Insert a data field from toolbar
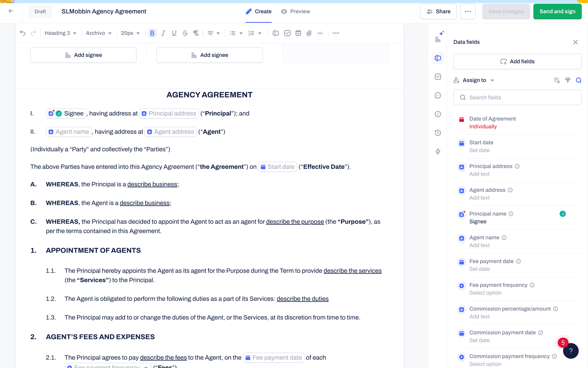The image size is (588, 368). click(x=276, y=33)
